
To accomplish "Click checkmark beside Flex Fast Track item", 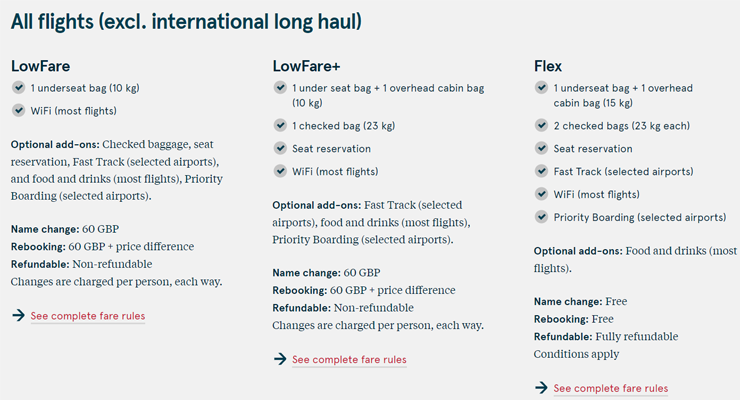I will [541, 171].
